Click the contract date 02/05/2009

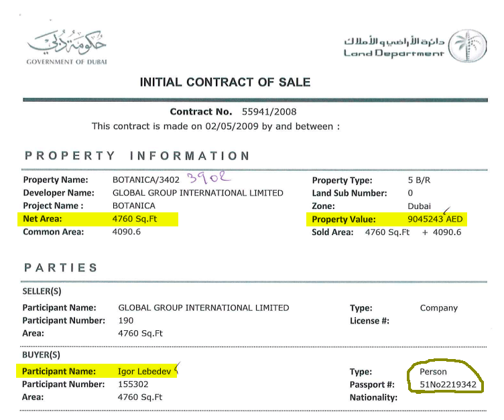[232, 127]
